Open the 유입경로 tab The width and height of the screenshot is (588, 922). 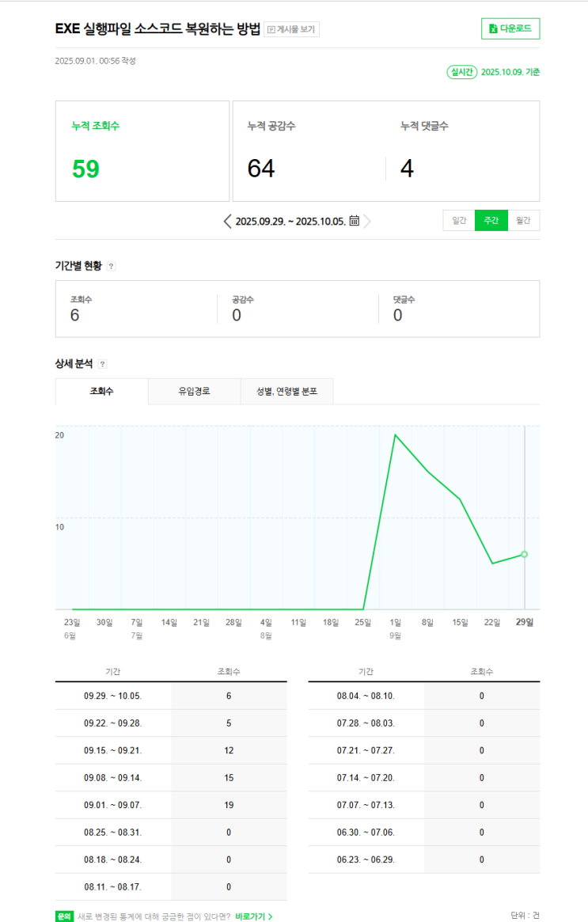[x=194, y=391]
